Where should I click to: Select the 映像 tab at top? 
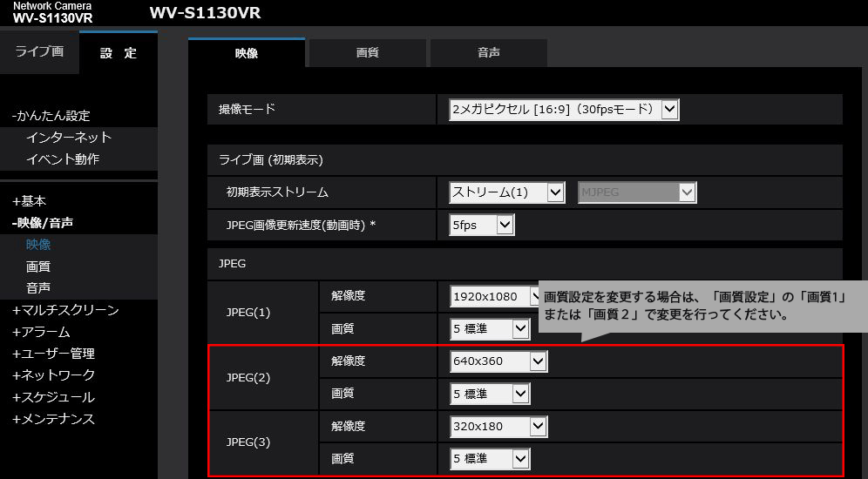coord(247,53)
